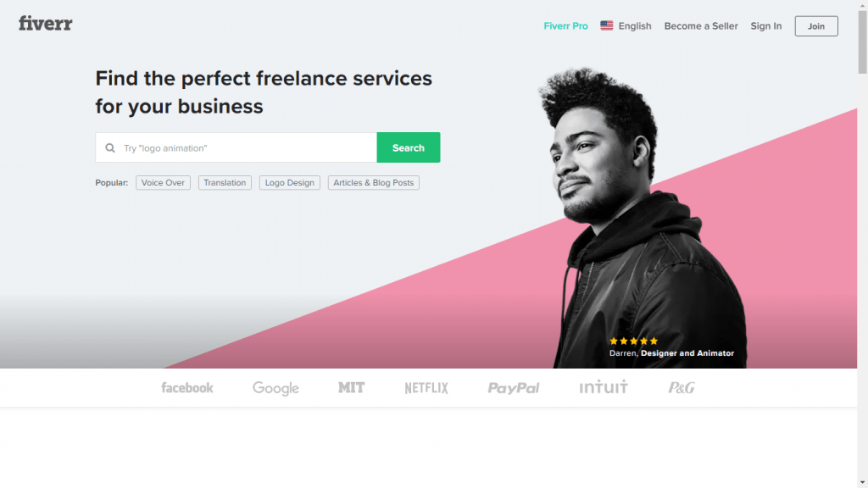Click the Intuit brand logo

pos(604,386)
